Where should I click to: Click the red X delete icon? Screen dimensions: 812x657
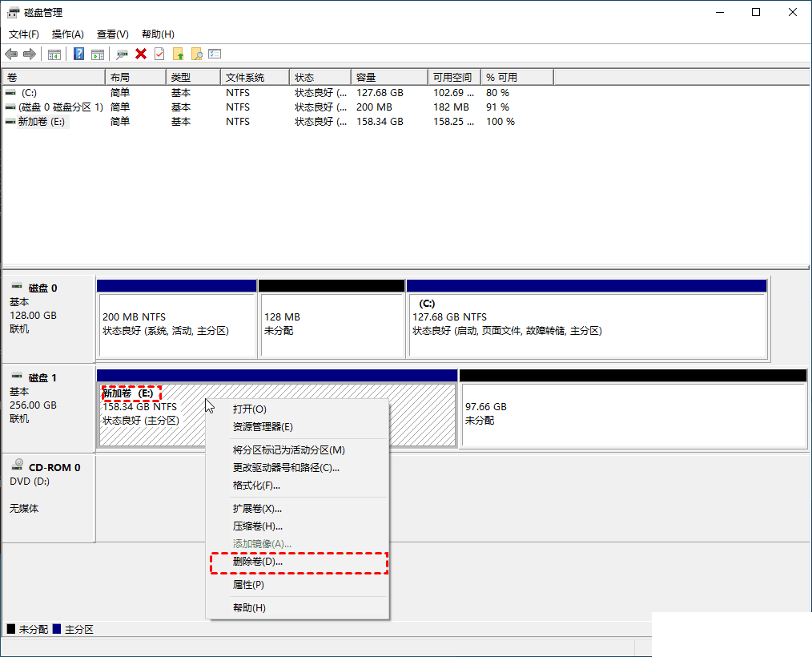pyautogui.click(x=141, y=54)
